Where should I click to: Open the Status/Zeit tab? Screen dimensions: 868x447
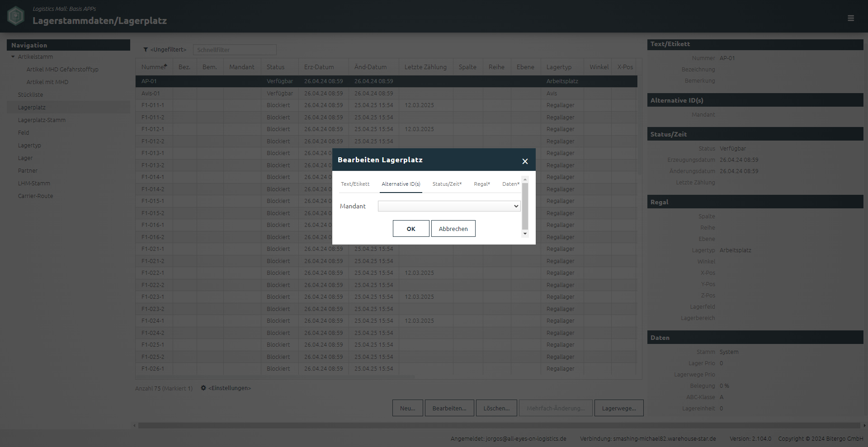pos(447,184)
